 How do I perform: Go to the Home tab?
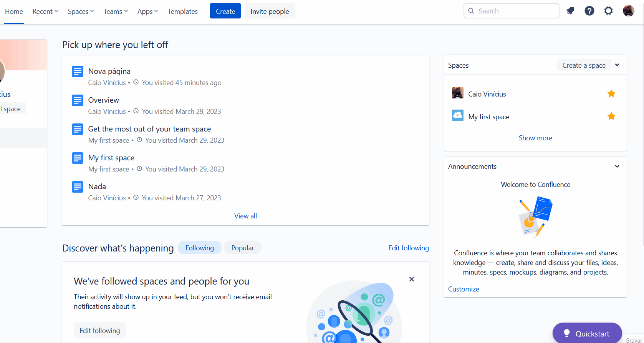(14, 12)
